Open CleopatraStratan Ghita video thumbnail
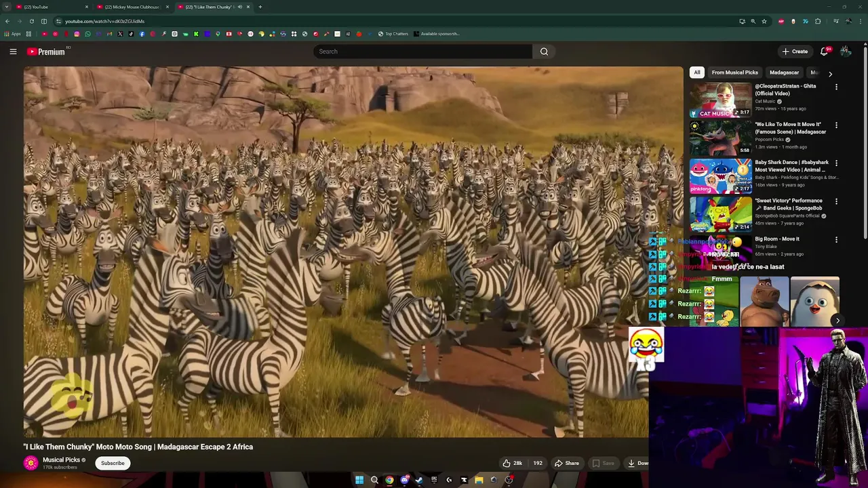 click(720, 100)
